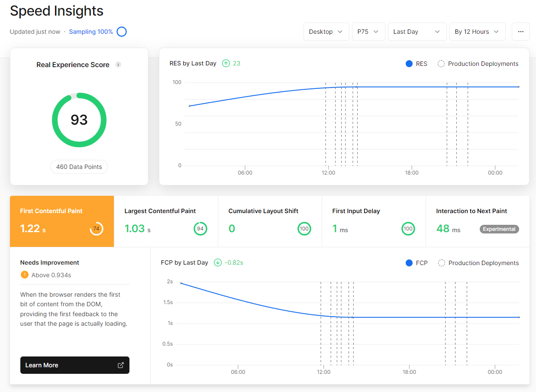536x392 pixels.
Task: Click the green up-arrow beside the RES change
Action: click(x=226, y=63)
